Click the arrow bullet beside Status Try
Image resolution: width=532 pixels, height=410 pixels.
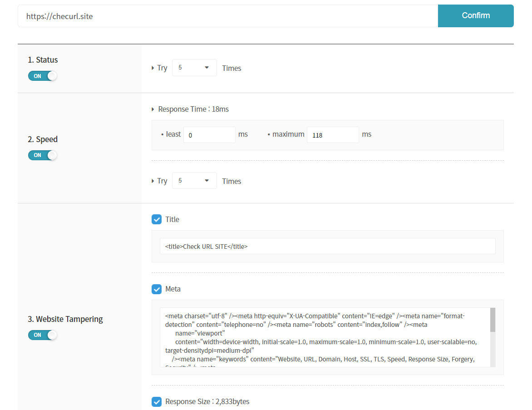click(153, 68)
